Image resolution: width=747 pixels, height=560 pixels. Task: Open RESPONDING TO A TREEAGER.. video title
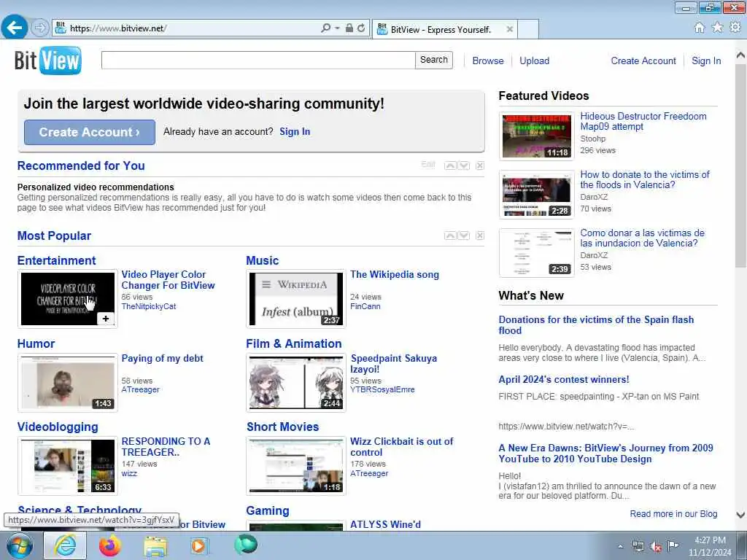[166, 447]
